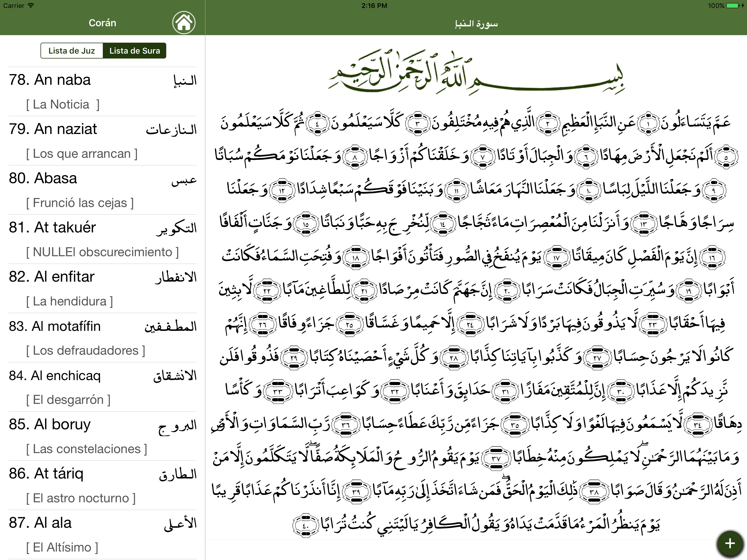Tap the translation [ El desgarrón ]

click(x=68, y=400)
